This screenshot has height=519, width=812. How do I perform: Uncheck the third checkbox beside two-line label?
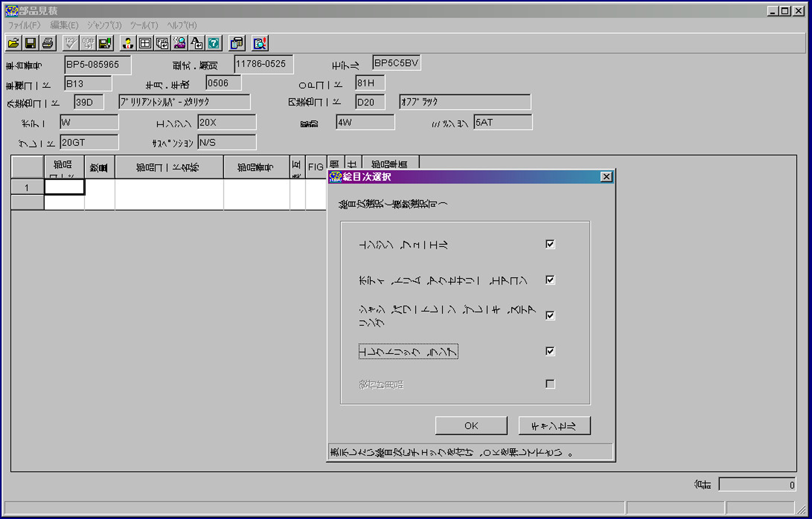550,315
